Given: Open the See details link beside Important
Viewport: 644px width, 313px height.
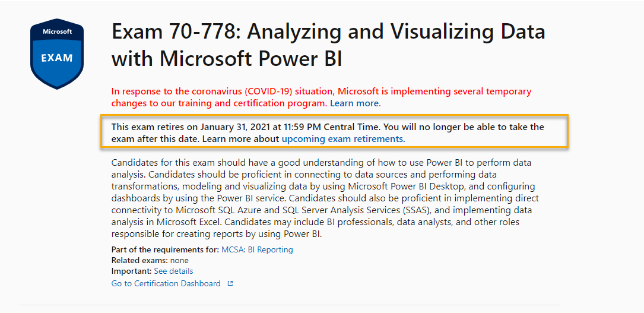Looking at the screenshot, I should pyautogui.click(x=173, y=271).
